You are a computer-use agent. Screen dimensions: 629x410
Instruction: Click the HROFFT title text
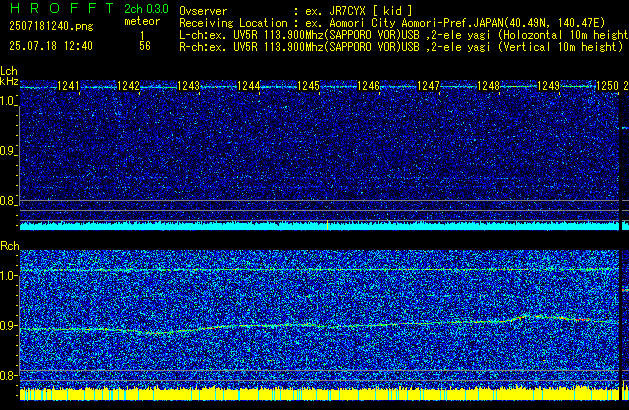pos(62,8)
